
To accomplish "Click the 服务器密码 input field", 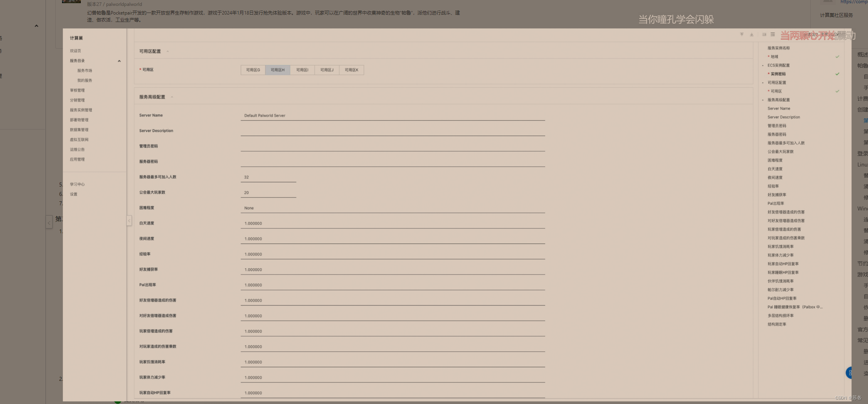I will click(x=393, y=162).
